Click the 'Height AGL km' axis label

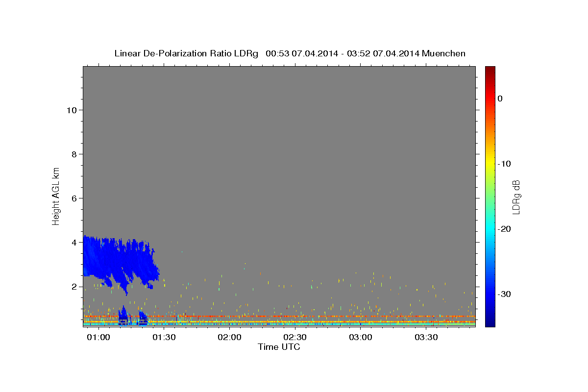[56, 196]
